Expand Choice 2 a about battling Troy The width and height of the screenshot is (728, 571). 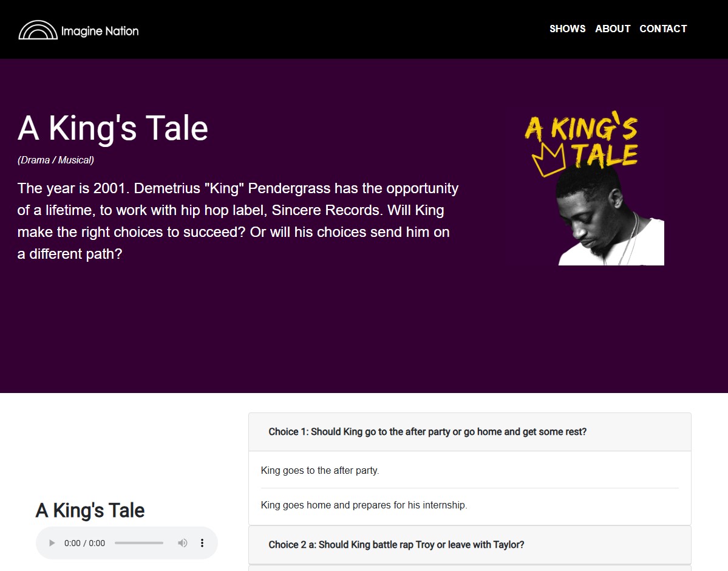[396, 545]
